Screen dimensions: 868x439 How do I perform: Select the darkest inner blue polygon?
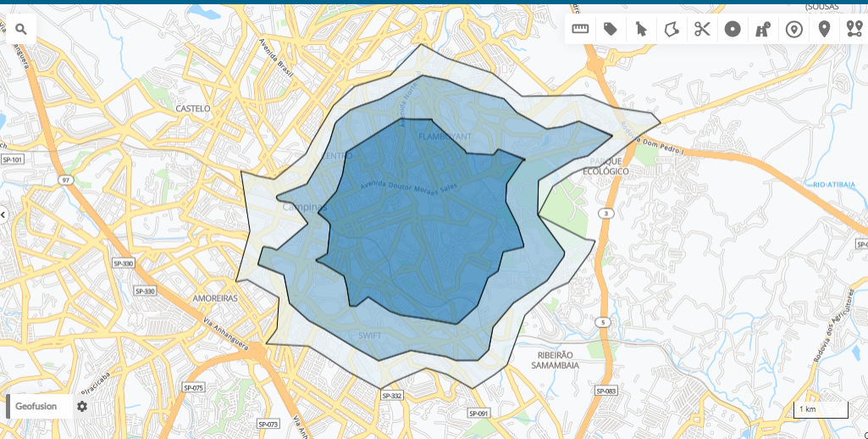click(423, 237)
